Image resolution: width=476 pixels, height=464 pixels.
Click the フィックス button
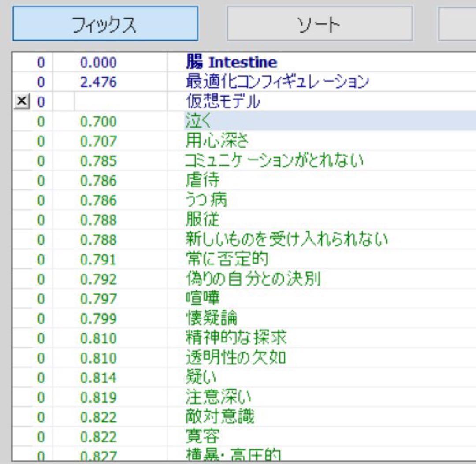click(x=105, y=24)
